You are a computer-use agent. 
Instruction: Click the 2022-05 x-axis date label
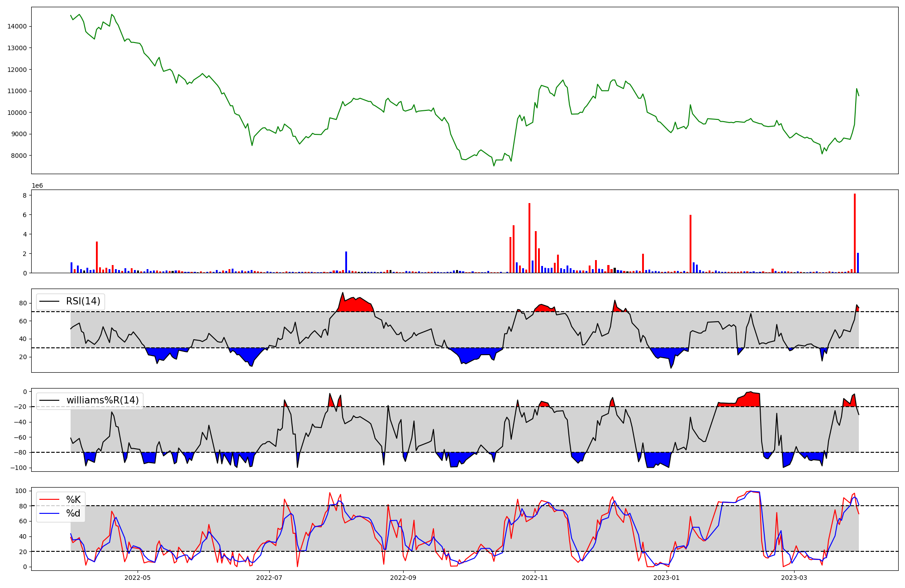click(x=137, y=578)
